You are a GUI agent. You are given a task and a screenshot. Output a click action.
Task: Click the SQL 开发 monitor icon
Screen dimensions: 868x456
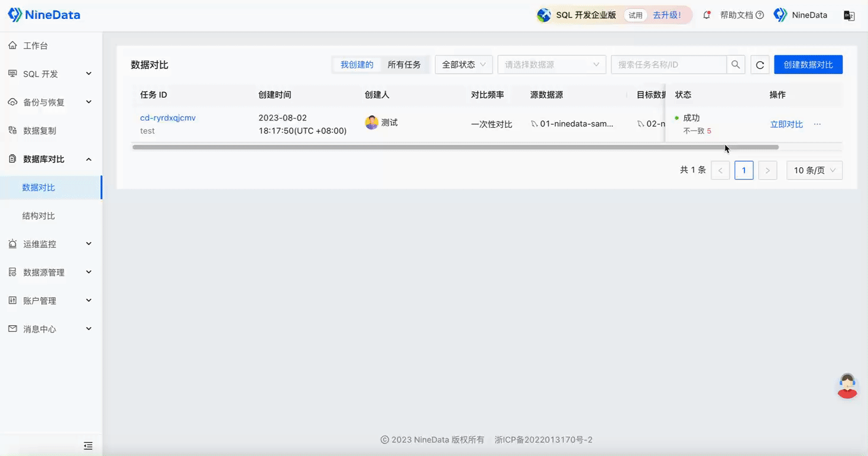[x=12, y=74]
